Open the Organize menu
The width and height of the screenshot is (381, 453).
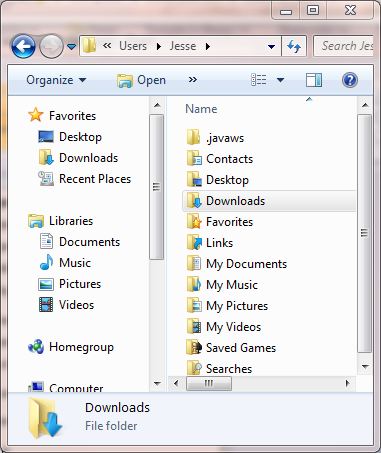[56, 80]
